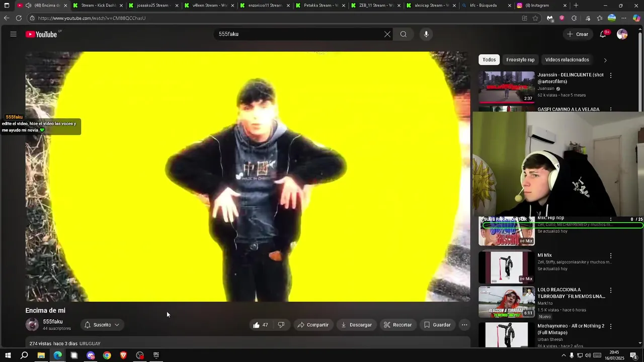Show hidden system tray icons
This screenshot has width=644, height=362.
coord(563,355)
